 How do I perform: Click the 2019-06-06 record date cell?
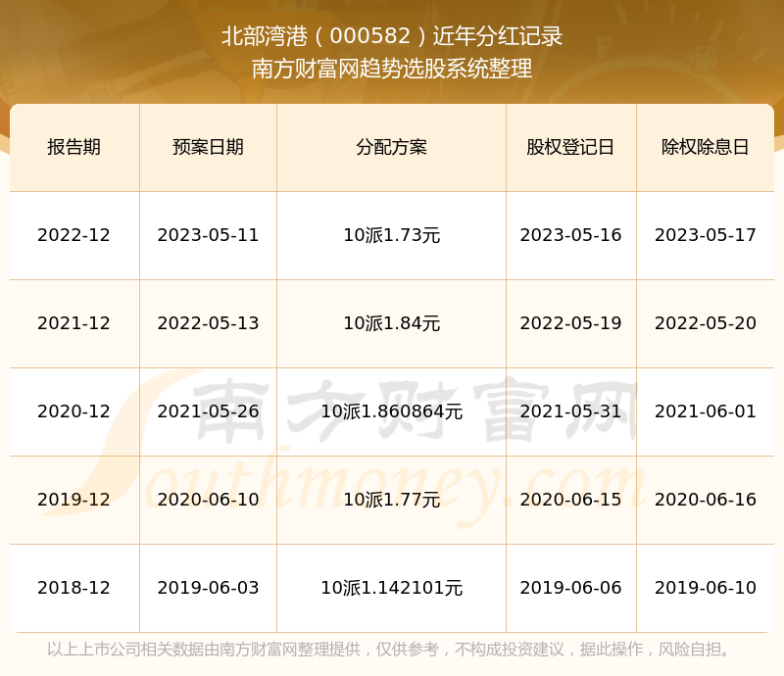pos(570,588)
